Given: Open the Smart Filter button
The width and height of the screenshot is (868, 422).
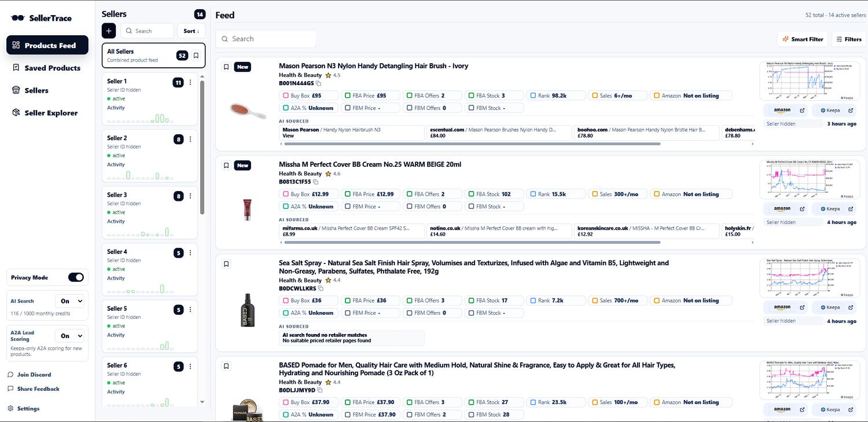Looking at the screenshot, I should click(803, 39).
